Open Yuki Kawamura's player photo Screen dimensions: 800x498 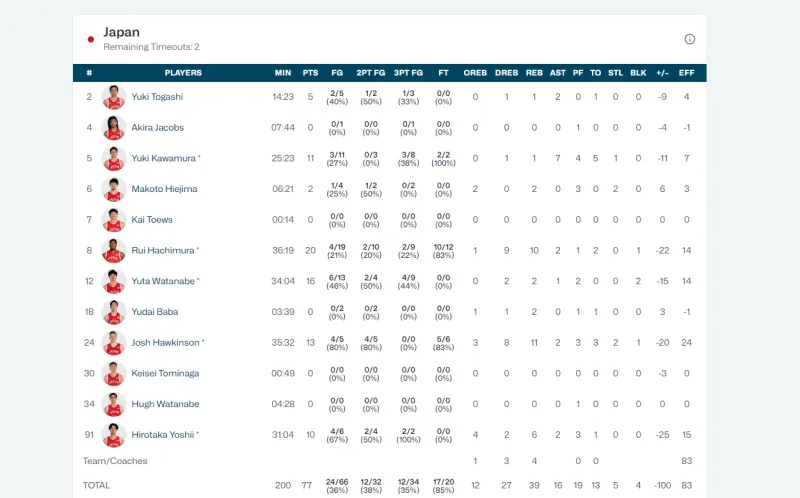(114, 158)
